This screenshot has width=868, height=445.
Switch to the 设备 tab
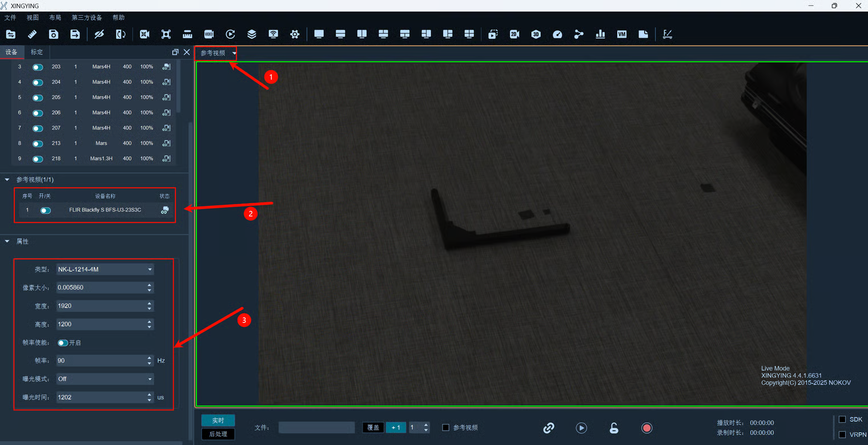coord(11,52)
